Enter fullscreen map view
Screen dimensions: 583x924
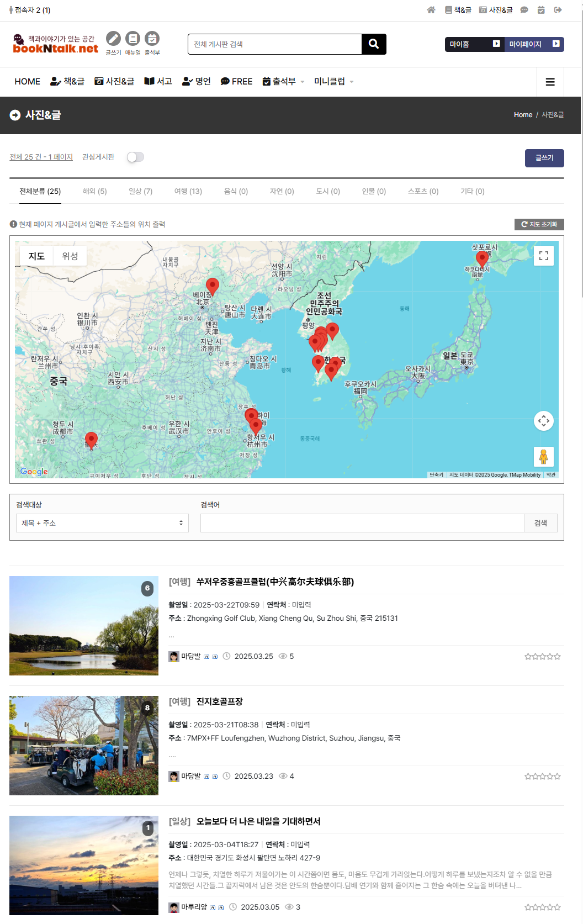tap(543, 256)
